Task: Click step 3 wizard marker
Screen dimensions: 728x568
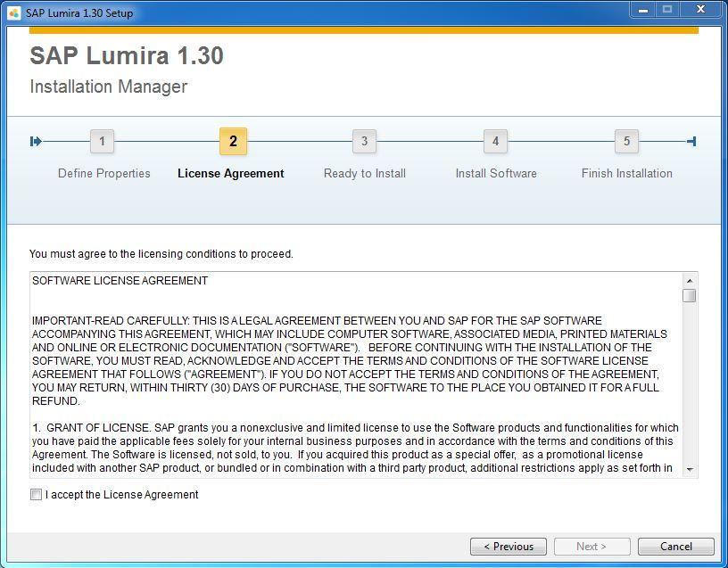Action: tap(365, 141)
